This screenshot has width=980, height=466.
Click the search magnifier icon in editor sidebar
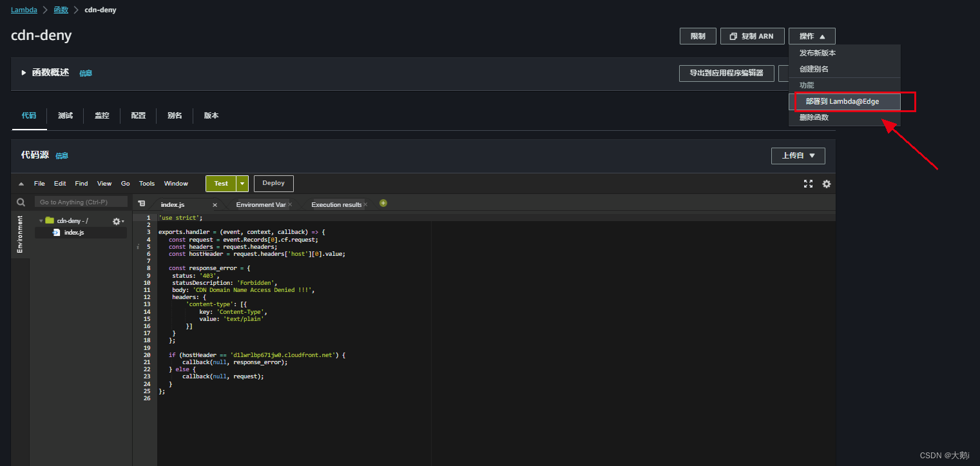pos(21,202)
